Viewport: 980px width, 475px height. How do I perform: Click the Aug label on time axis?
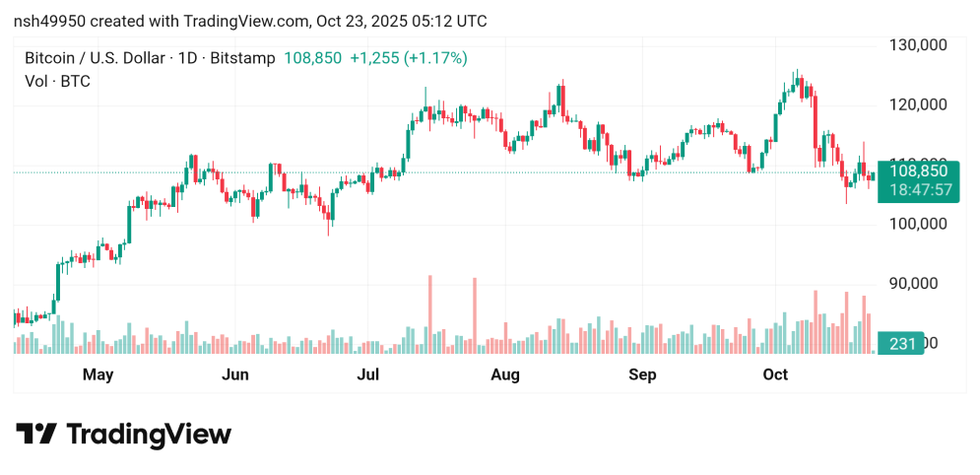[505, 374]
